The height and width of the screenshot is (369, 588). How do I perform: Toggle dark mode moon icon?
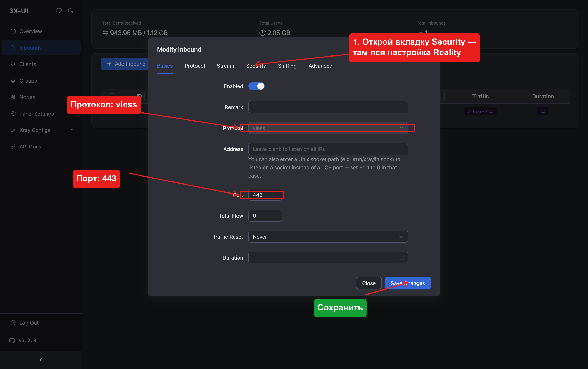71,11
